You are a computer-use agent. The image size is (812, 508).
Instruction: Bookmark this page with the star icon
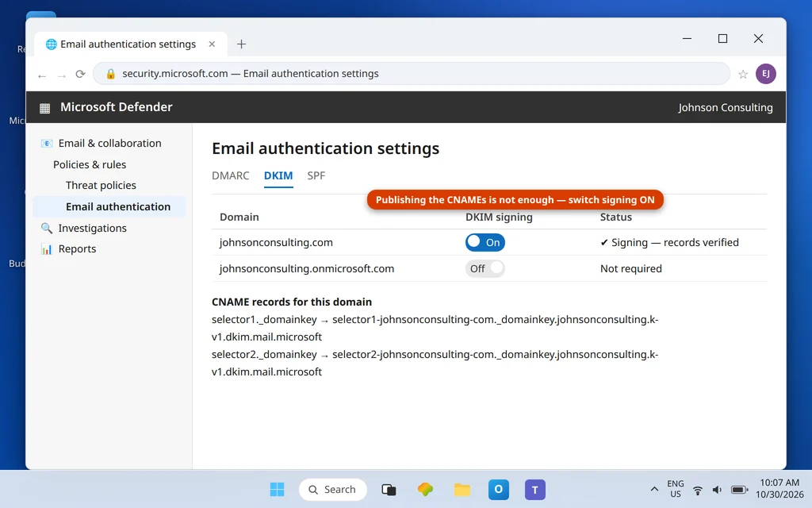(743, 74)
